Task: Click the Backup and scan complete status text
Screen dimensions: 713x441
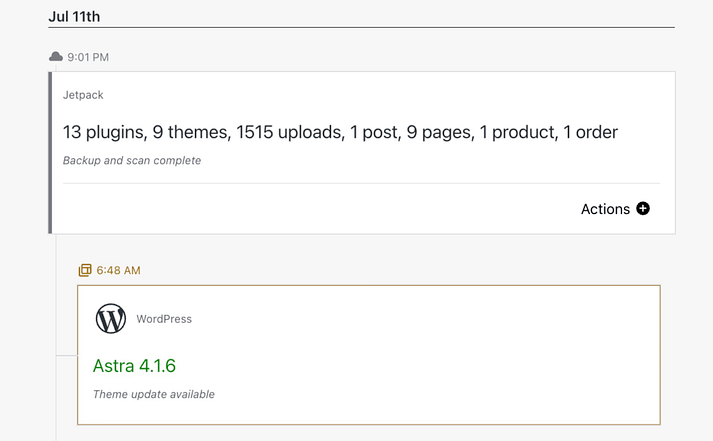Action: pos(132,160)
